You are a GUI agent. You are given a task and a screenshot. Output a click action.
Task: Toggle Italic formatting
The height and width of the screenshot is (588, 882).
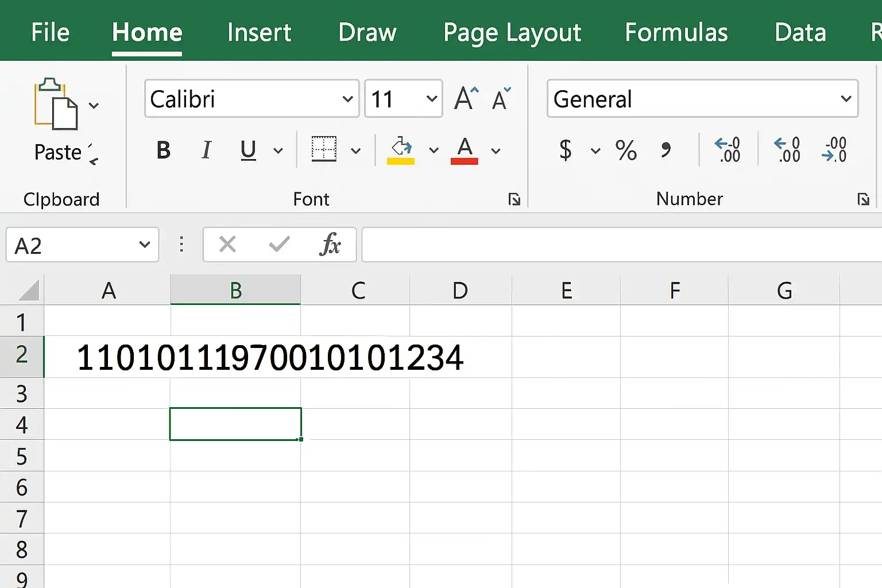coord(207,150)
